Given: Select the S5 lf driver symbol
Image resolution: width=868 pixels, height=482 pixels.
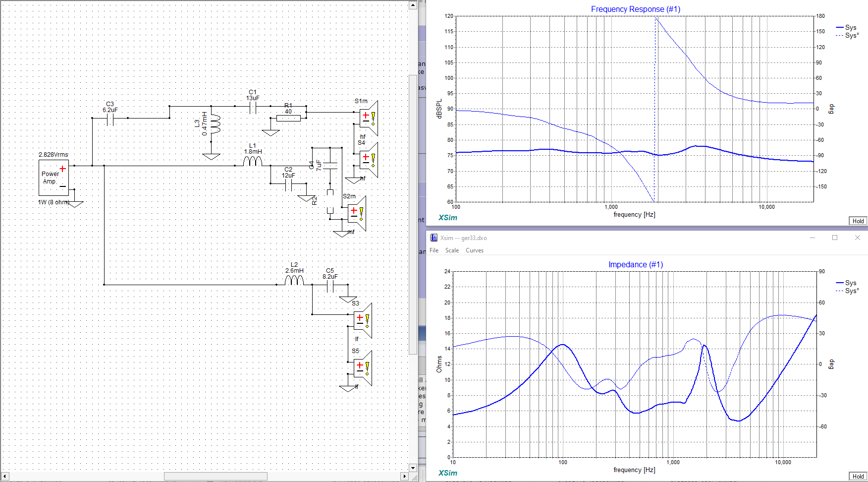Looking at the screenshot, I should [x=363, y=368].
